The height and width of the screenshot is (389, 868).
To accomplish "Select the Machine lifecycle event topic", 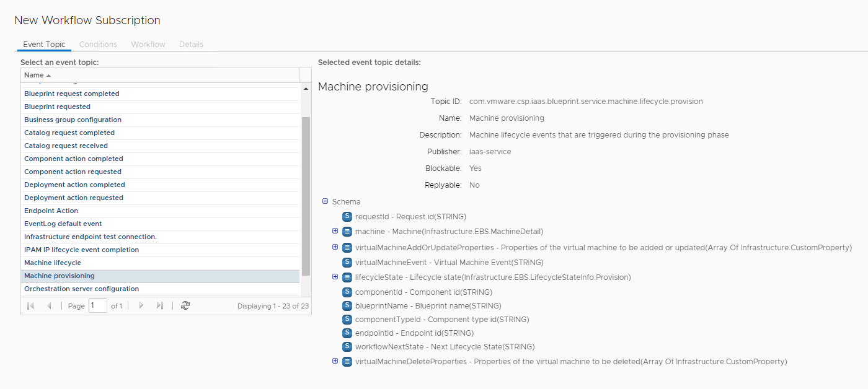I will click(52, 262).
